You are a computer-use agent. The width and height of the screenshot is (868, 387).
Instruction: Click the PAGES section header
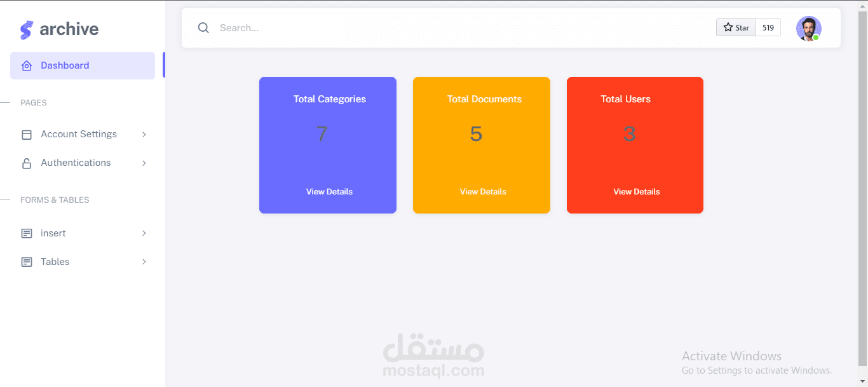tap(34, 103)
